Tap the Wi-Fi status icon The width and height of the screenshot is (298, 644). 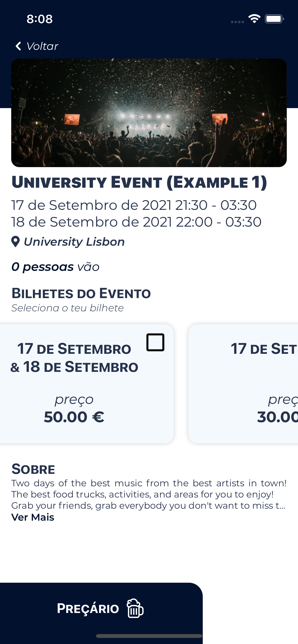[x=254, y=19]
